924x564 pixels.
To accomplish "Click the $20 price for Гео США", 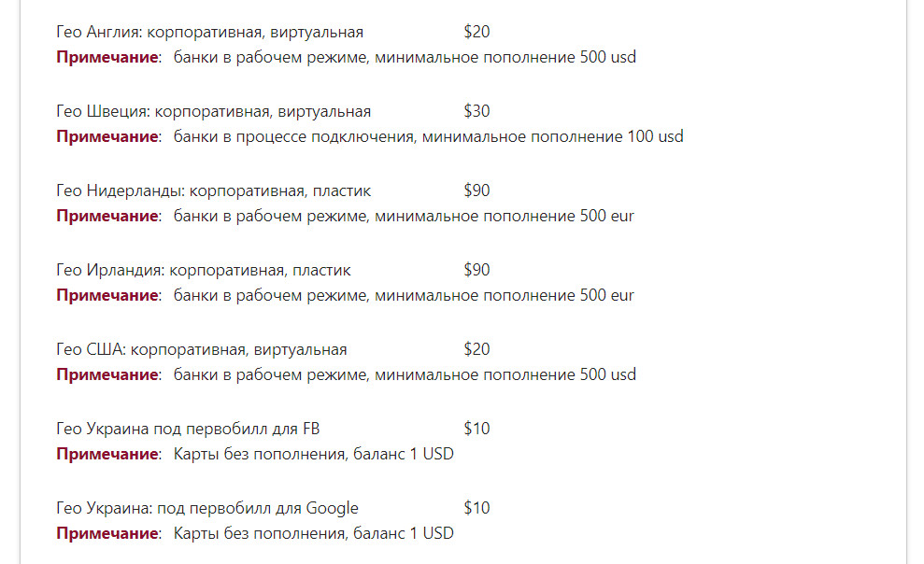I will [476, 350].
